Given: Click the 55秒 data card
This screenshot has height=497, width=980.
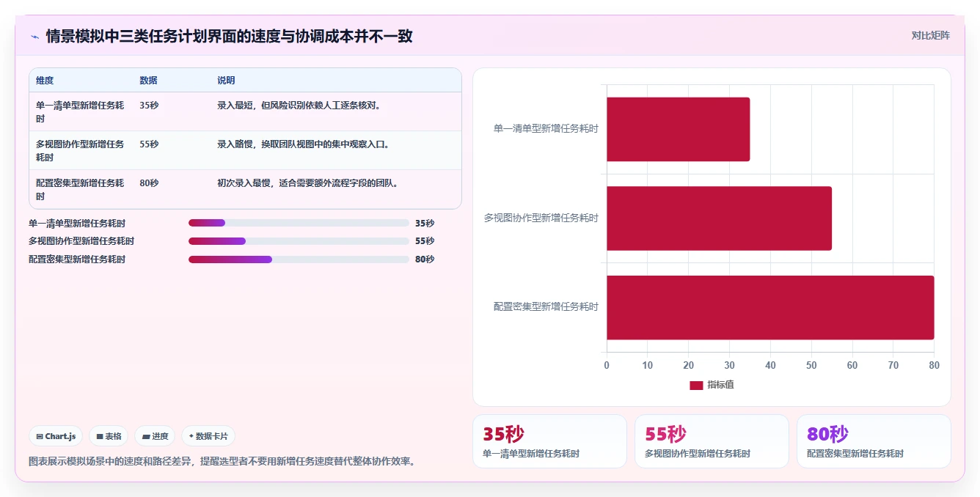Looking at the screenshot, I should 712,441.
